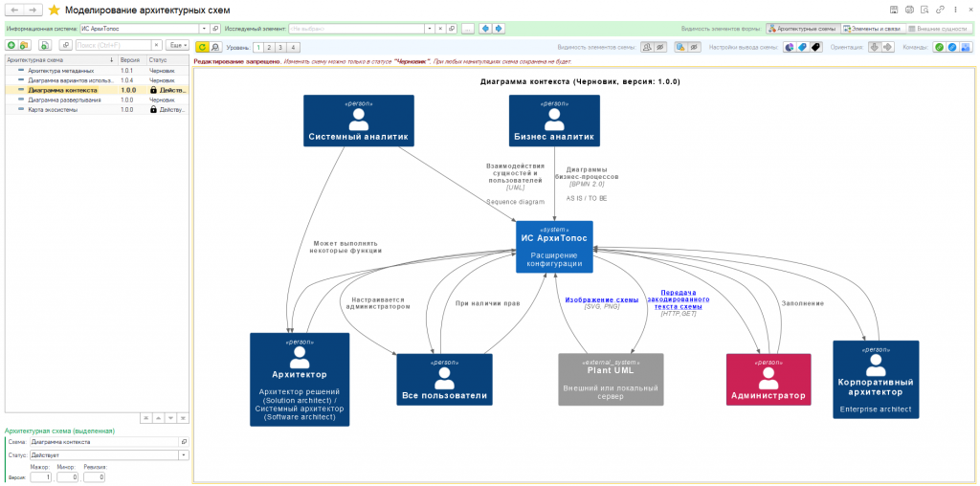The height and width of the screenshot is (486, 980).
Task: Open Информационная система dropdown
Action: pos(204,29)
